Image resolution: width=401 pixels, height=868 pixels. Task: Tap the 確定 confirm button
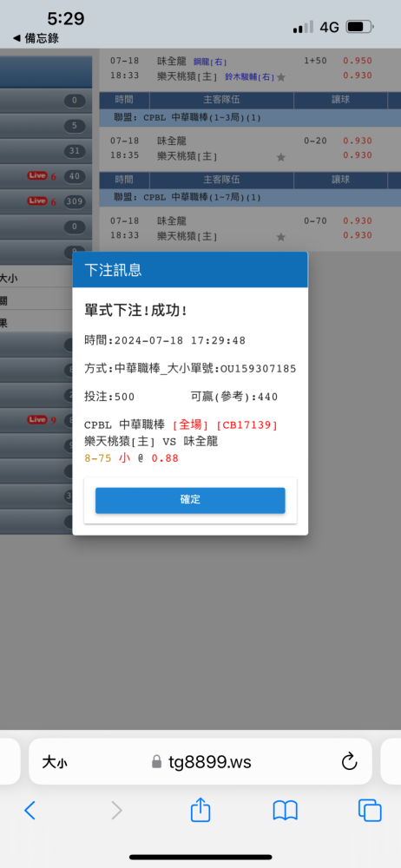coord(190,500)
